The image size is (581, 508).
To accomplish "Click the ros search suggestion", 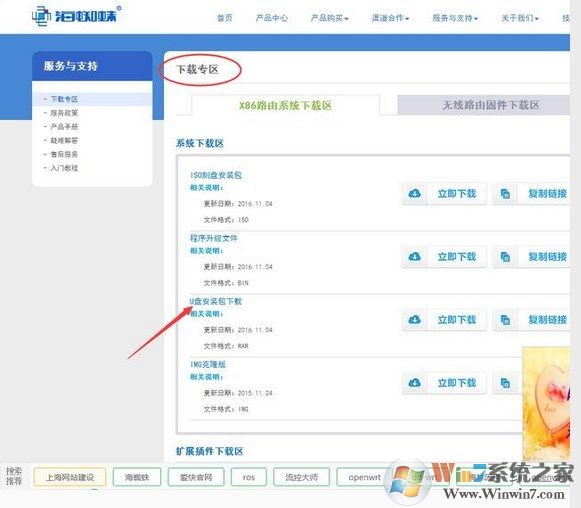I will coord(249,477).
